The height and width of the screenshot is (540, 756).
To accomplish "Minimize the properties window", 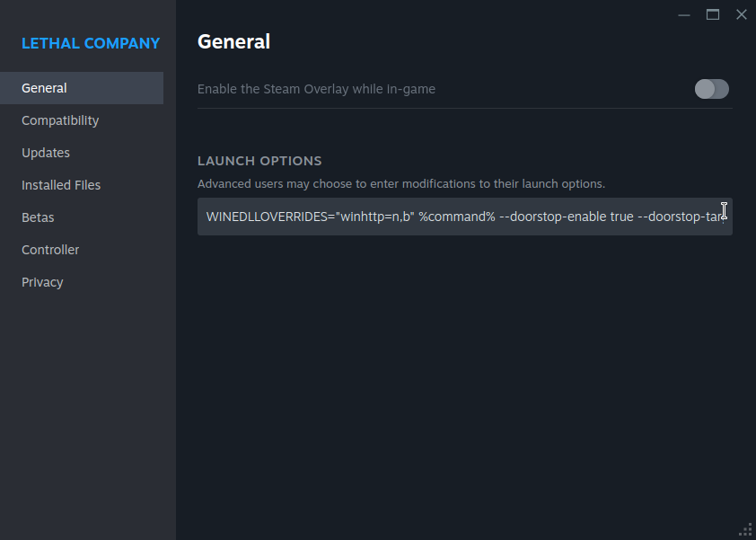I will [684, 14].
